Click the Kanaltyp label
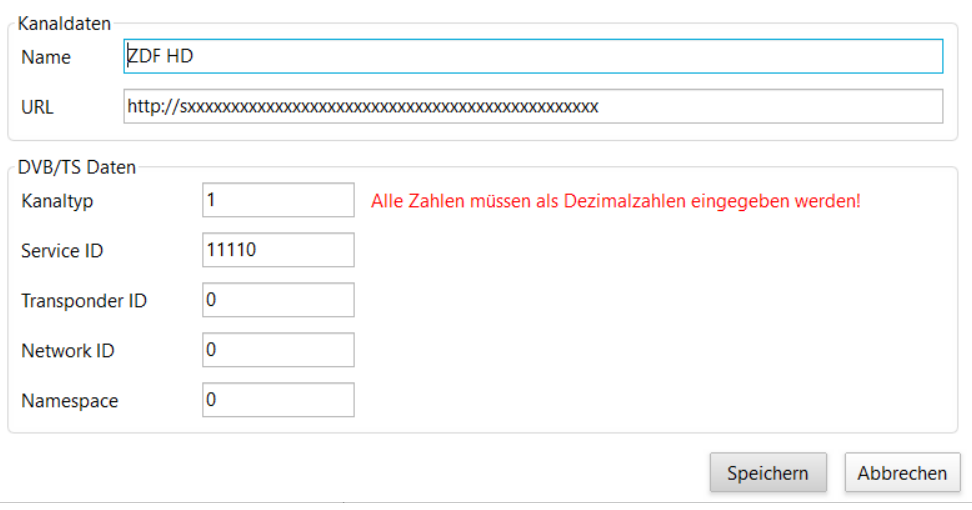This screenshot has height=510, width=972. click(x=57, y=201)
